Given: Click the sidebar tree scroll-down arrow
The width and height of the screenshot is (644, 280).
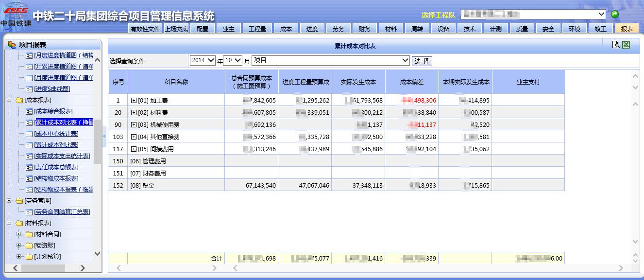Looking at the screenshot, I should pyautogui.click(x=97, y=253).
